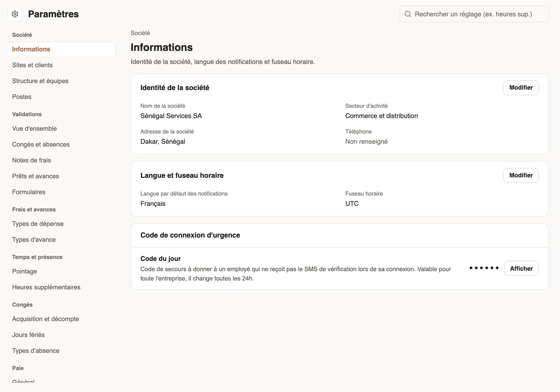The height and width of the screenshot is (392, 560).
Task: Click the Temps et présence section header
Action: tap(37, 257)
